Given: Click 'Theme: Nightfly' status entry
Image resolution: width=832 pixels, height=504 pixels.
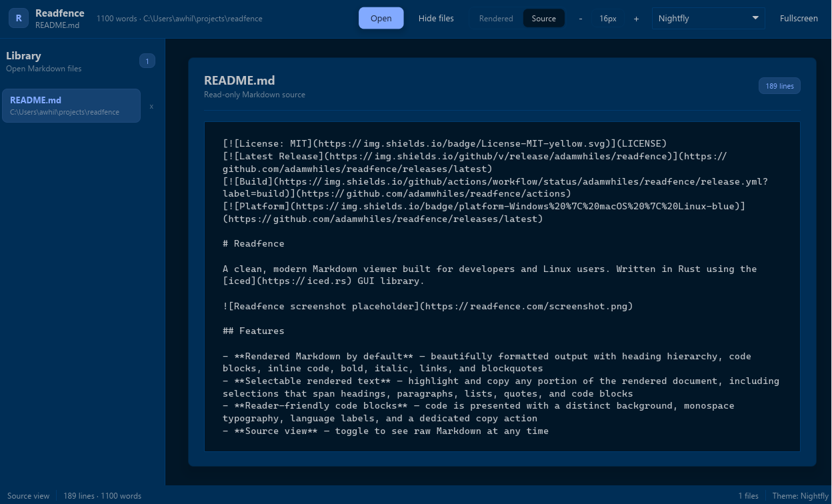Looking at the screenshot, I should (x=800, y=496).
